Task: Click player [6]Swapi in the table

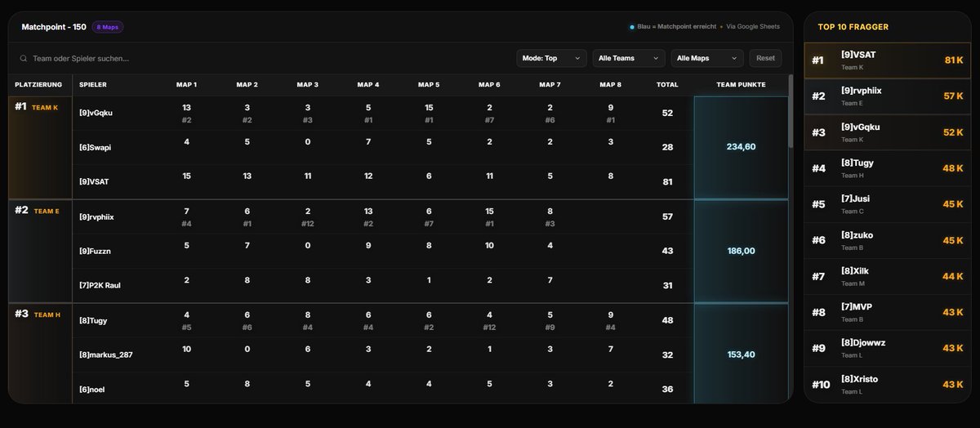Action: click(x=95, y=147)
